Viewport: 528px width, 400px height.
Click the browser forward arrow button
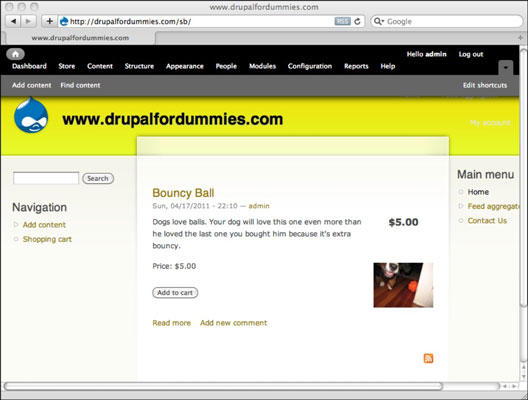[x=28, y=21]
